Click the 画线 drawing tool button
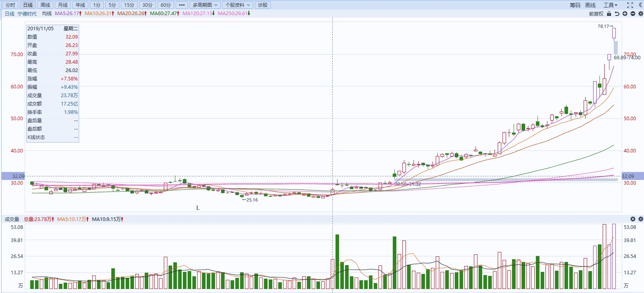This screenshot has height=293, width=644. click(x=590, y=5)
